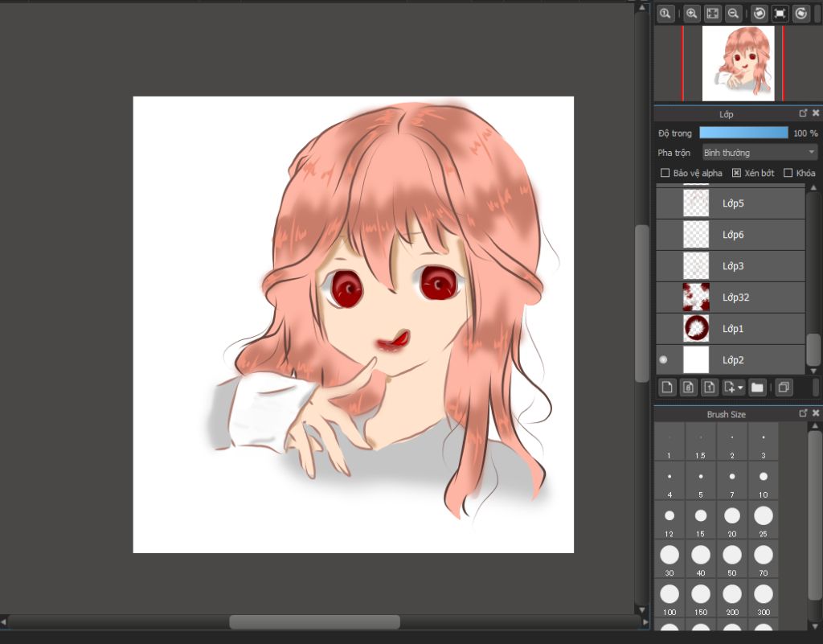Viewport: 823px width, 644px height.
Task: Set brush size to 20
Action: pos(732,522)
